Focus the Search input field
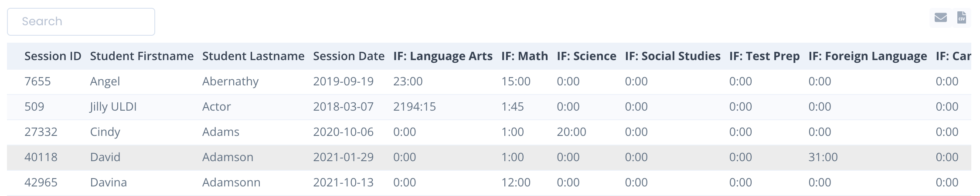 (81, 22)
